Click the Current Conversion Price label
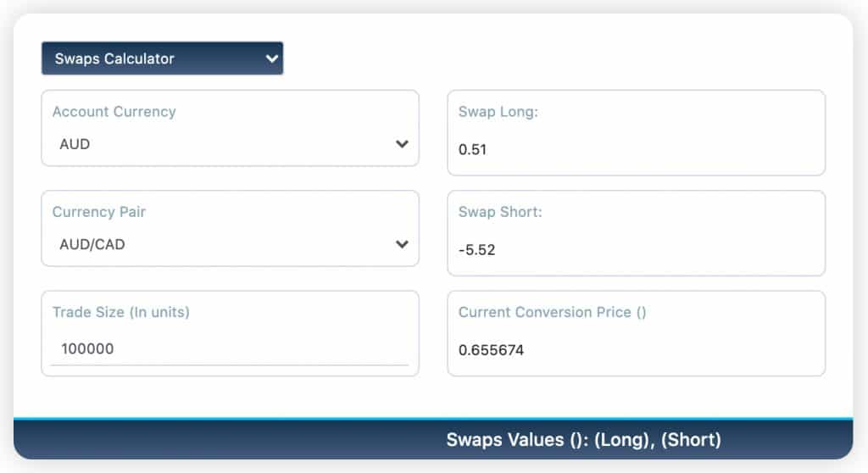The height and width of the screenshot is (473, 868). (x=552, y=312)
